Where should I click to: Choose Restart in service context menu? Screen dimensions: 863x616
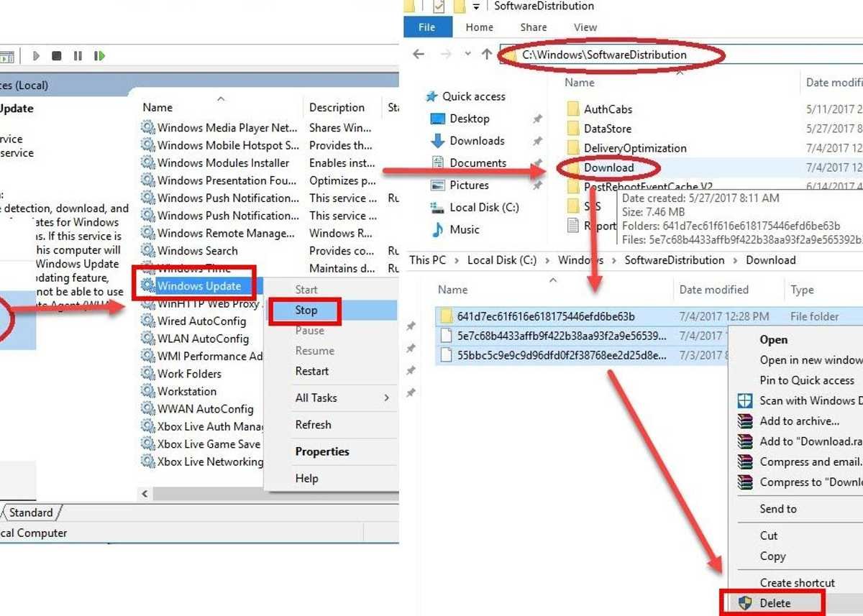coord(312,371)
